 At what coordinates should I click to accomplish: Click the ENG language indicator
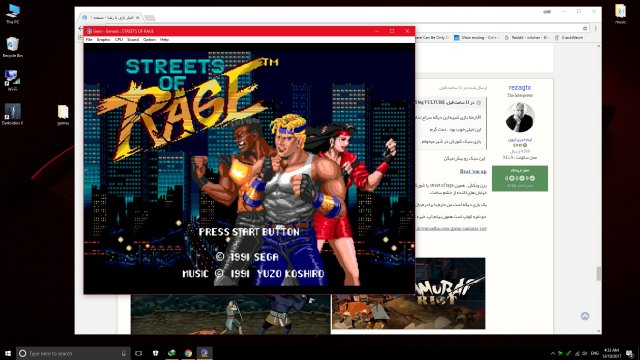[595, 353]
